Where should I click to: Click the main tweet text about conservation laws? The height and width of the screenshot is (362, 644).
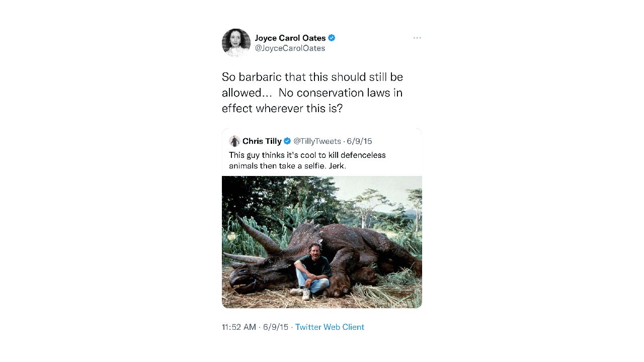pos(312,93)
